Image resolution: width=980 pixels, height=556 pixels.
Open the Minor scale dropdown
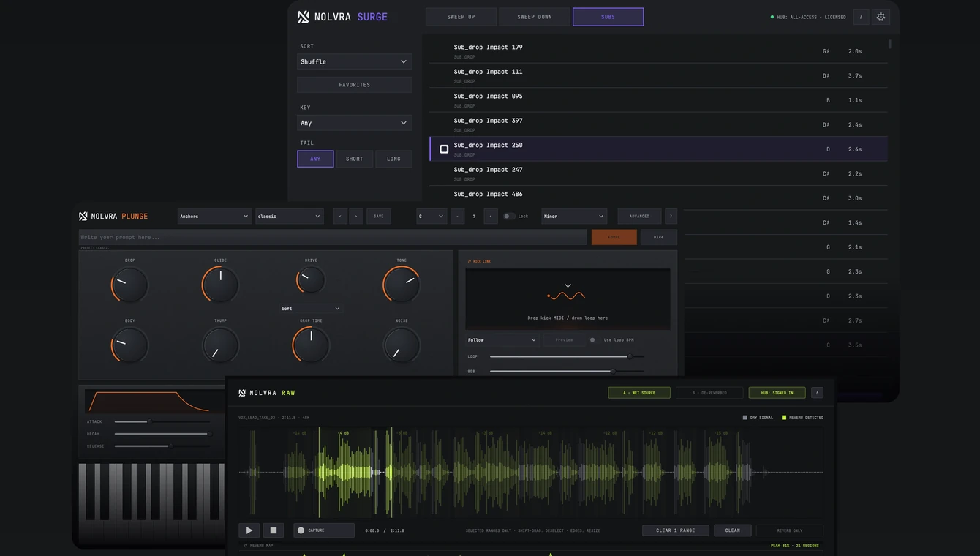[574, 216]
